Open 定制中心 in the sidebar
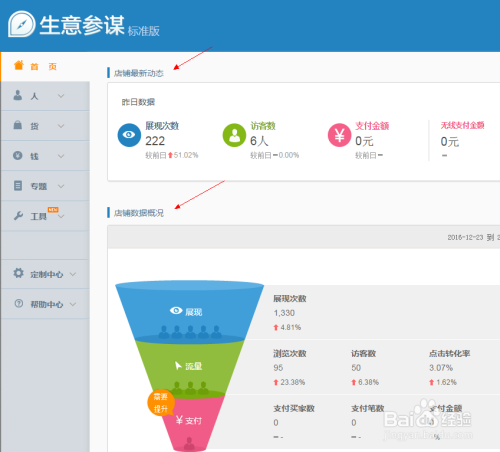This screenshot has width=500, height=452. (45, 274)
